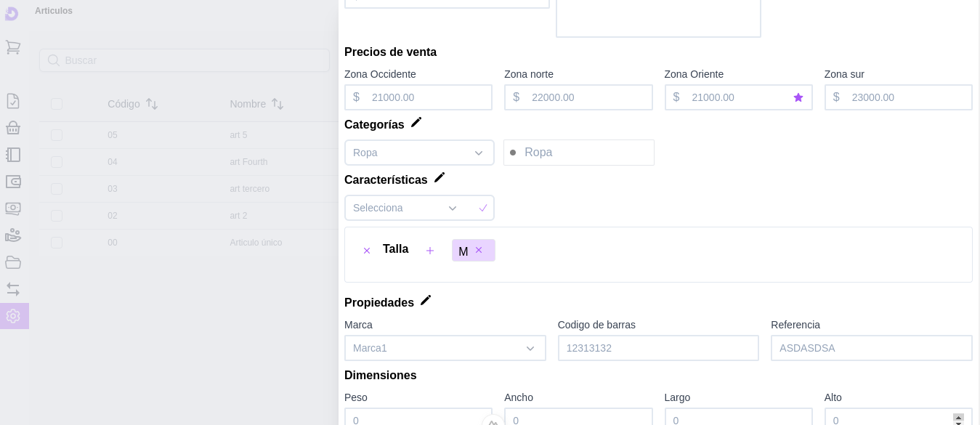This screenshot has width=980, height=425.
Task: Check the box for article 05
Action: click(57, 135)
